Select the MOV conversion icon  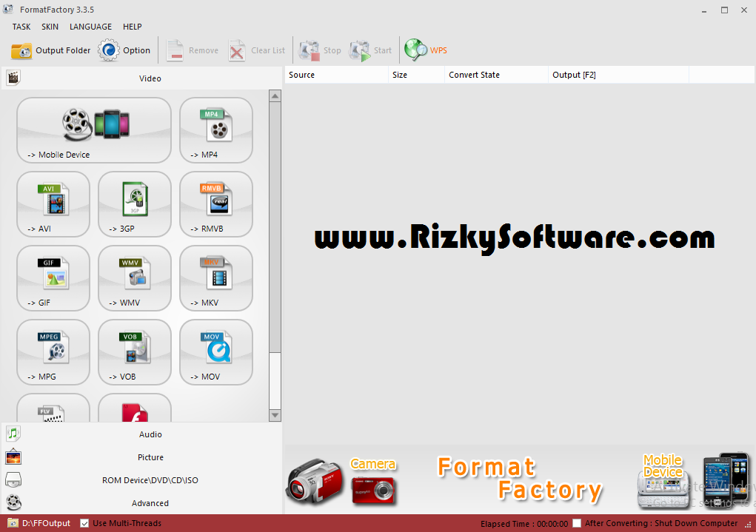216,352
